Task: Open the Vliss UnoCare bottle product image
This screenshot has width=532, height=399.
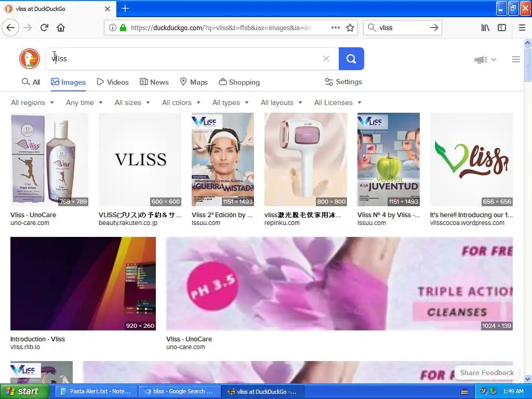Action: 49,159
